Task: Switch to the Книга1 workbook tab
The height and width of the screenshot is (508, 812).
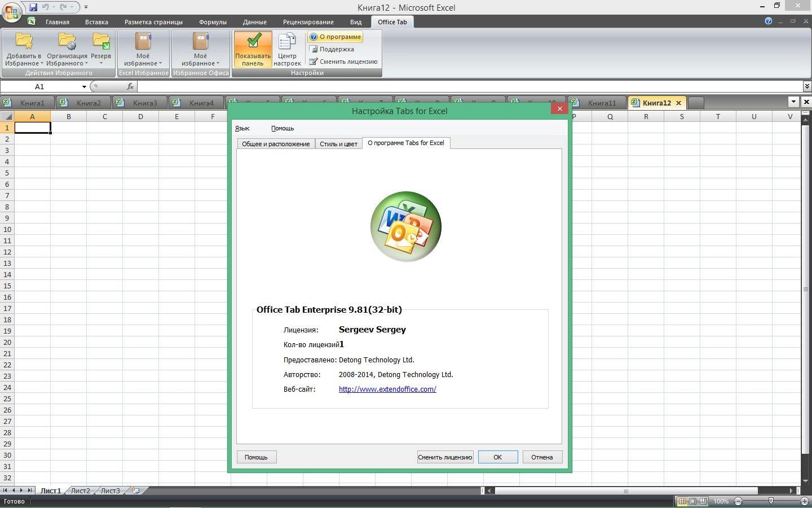Action: 28,103
